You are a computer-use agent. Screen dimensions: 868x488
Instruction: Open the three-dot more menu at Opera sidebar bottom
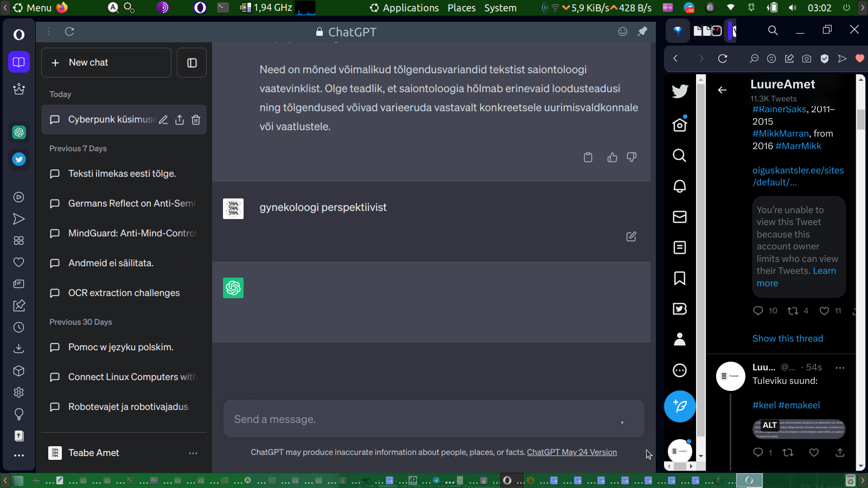click(x=19, y=455)
